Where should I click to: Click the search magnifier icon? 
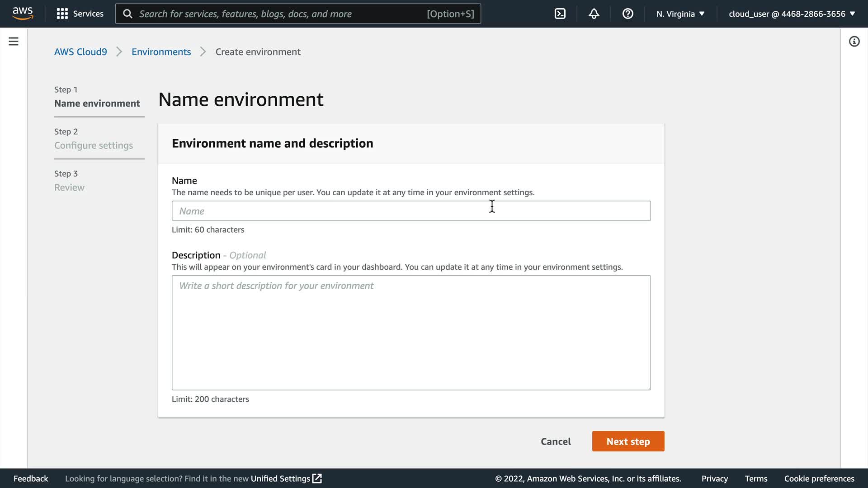coord(128,14)
